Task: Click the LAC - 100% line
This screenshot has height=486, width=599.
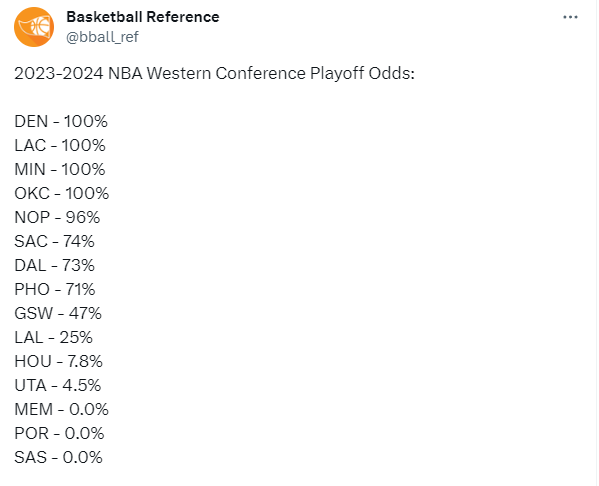Action: pos(60,146)
